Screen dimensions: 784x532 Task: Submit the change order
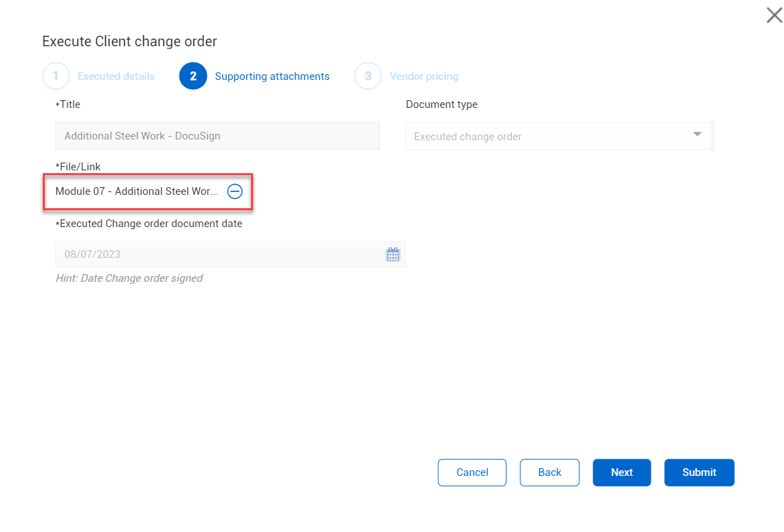click(698, 472)
